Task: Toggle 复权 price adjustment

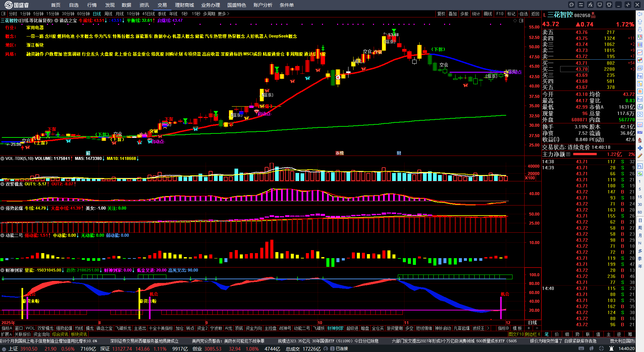Action: click(x=441, y=14)
